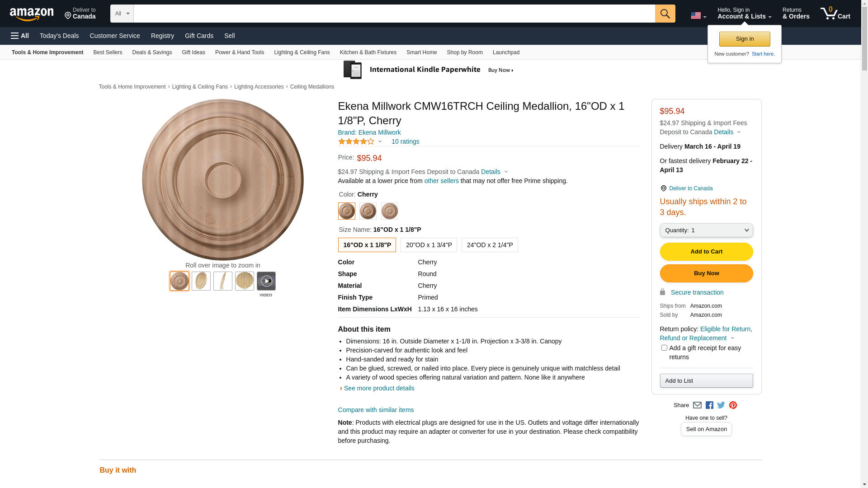868x488 pixels.
Task: Open the All hamburger menu
Action: (x=20, y=36)
